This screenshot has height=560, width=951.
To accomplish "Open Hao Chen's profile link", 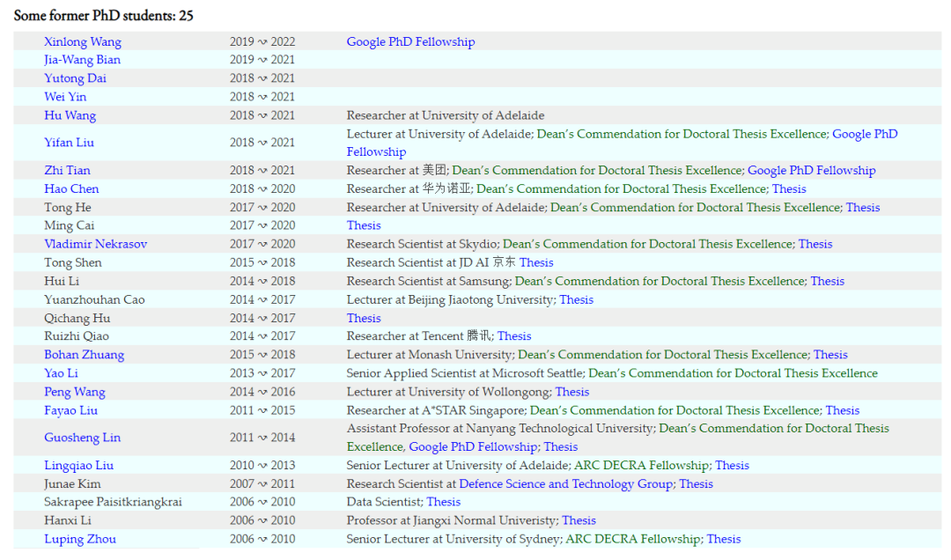I will (71, 188).
